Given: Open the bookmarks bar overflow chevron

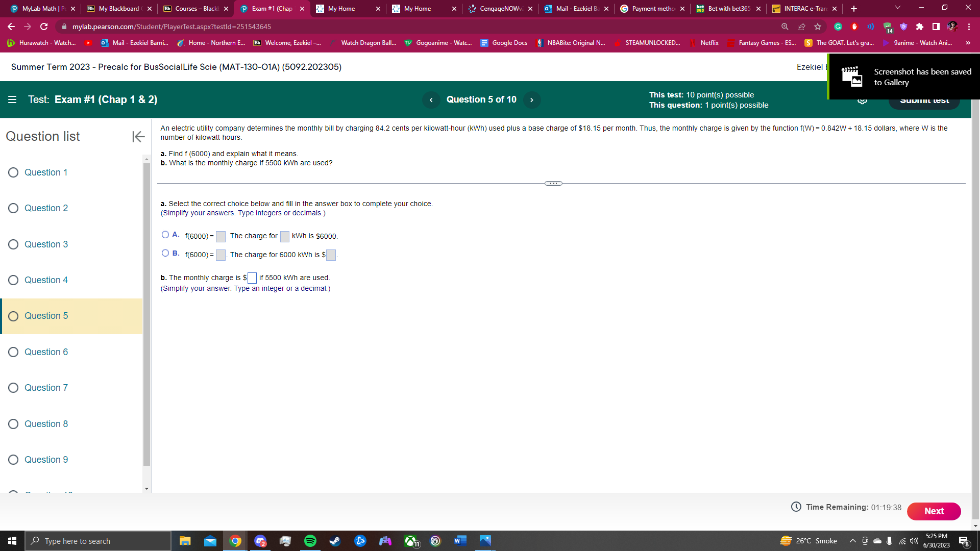Looking at the screenshot, I should click(x=968, y=43).
